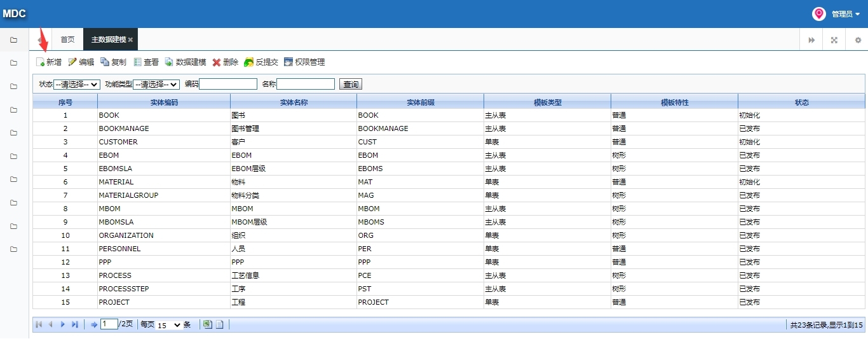The image size is (868, 339).
Task: Go to the previous page arrow in pager
Action: (50, 324)
